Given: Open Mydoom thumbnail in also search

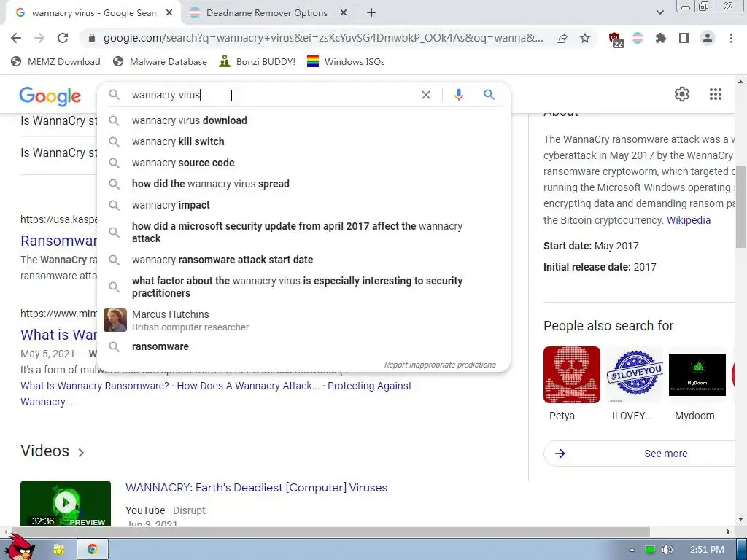Looking at the screenshot, I should 697,375.
